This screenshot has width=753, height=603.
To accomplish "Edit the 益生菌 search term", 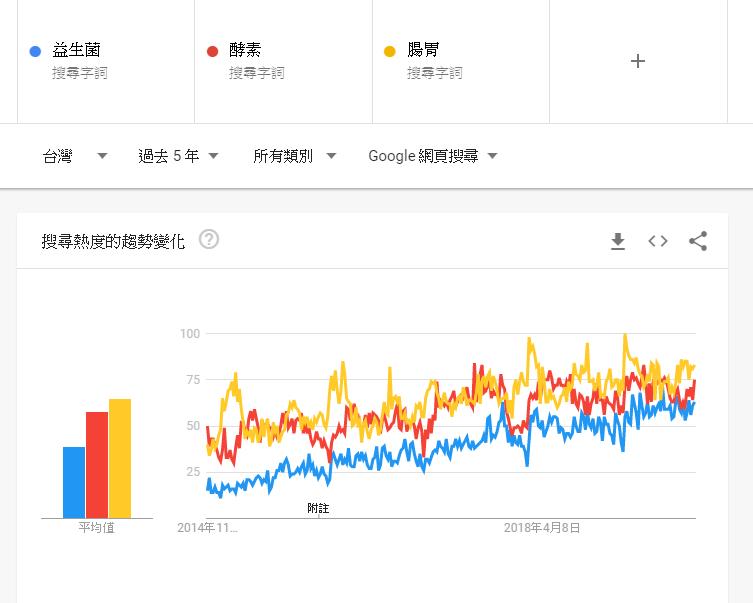I will tap(77, 50).
